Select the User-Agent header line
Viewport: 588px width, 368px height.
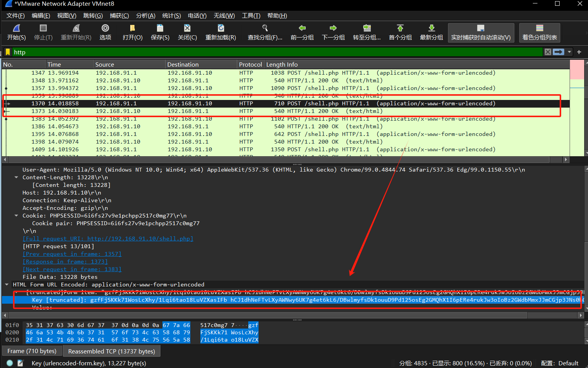click(x=274, y=170)
